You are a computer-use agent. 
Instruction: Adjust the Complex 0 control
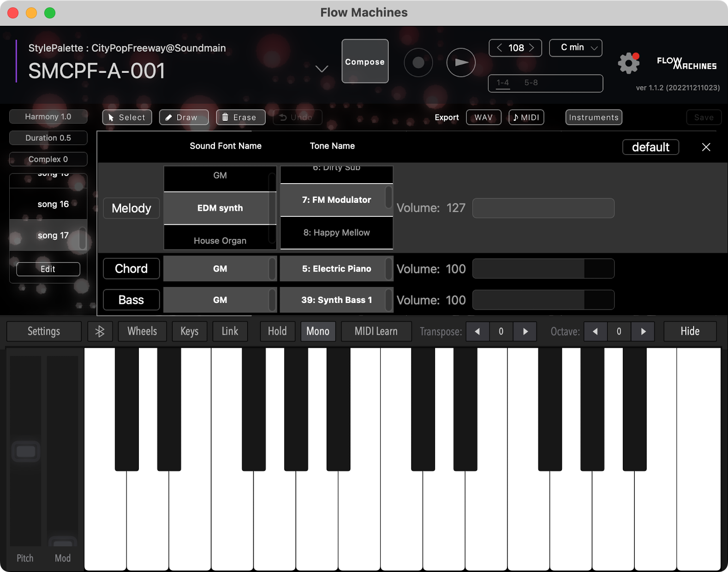point(48,159)
